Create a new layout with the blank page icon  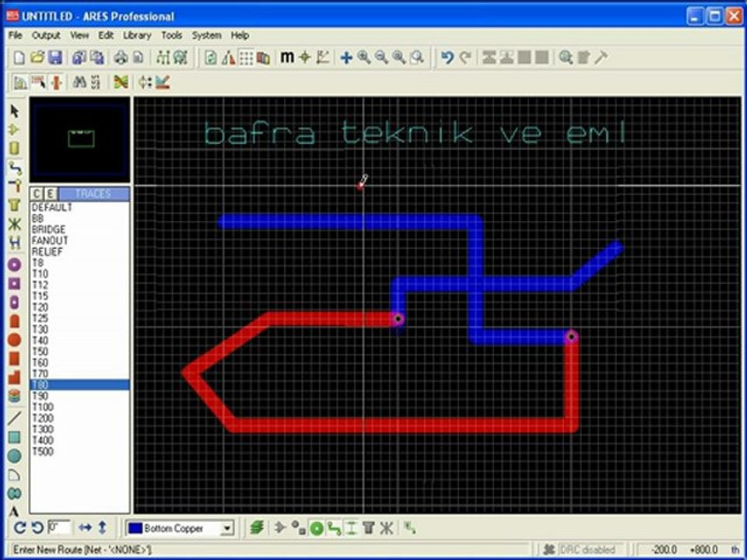point(19,58)
